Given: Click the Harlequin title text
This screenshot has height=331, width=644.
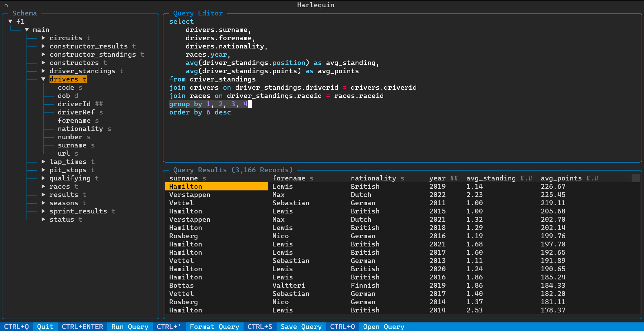Looking at the screenshot, I should pyautogui.click(x=316, y=5).
